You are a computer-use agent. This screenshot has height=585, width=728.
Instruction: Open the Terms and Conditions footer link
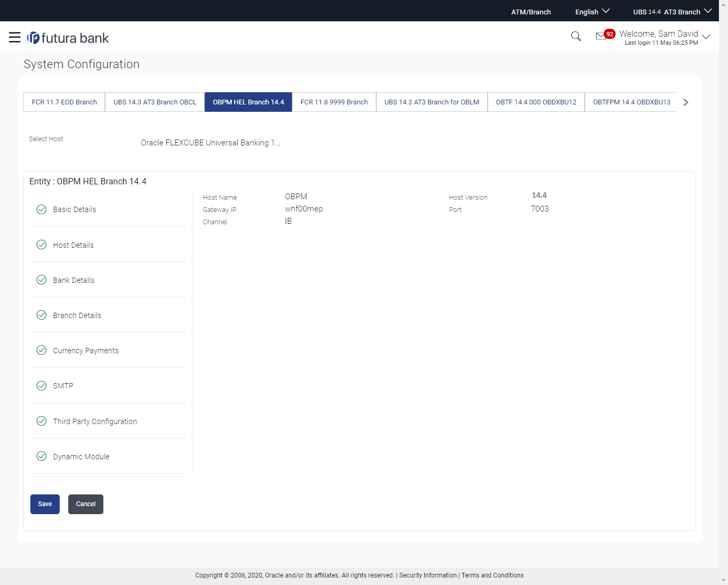coord(492,575)
